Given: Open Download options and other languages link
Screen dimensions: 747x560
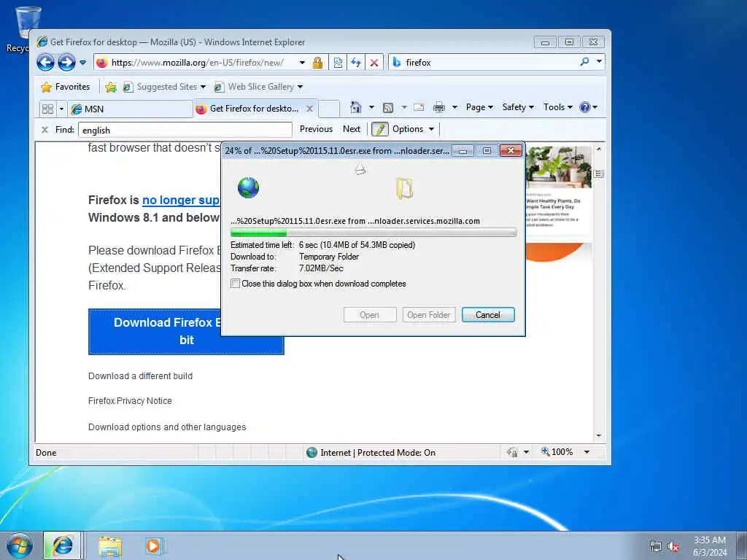Looking at the screenshot, I should (x=167, y=427).
